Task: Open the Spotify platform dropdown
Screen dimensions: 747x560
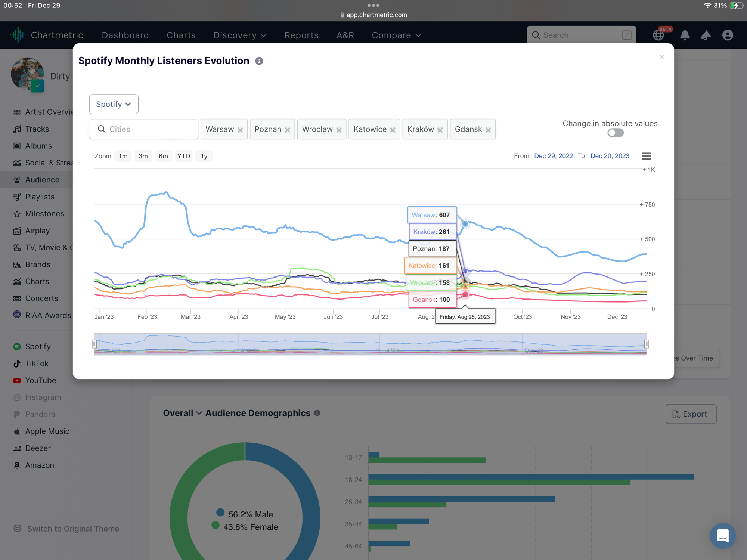Action: 114,104
